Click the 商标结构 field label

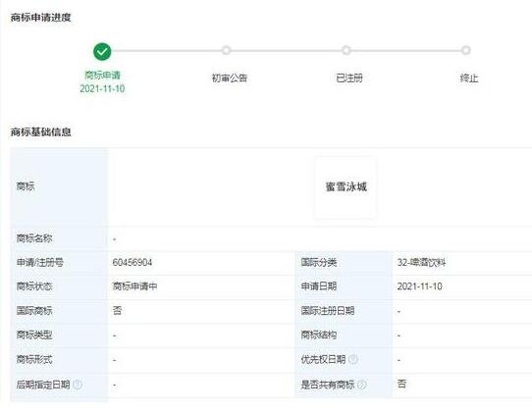(x=319, y=336)
